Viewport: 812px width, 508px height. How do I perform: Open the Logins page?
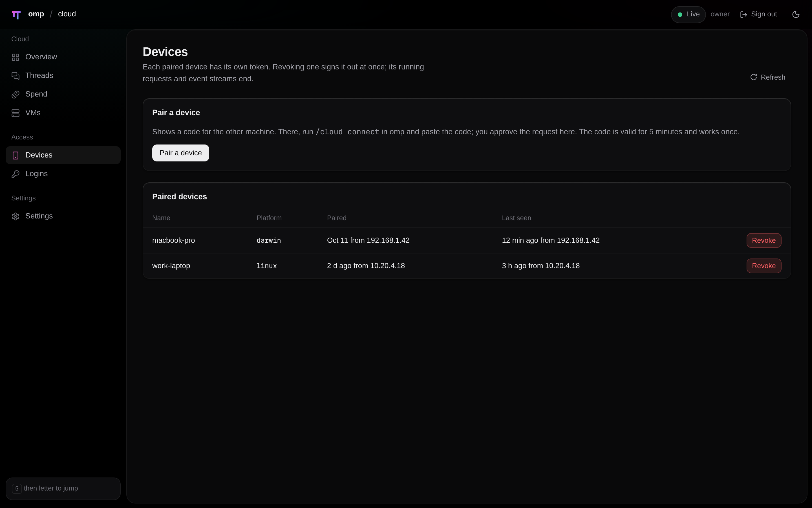point(63,174)
